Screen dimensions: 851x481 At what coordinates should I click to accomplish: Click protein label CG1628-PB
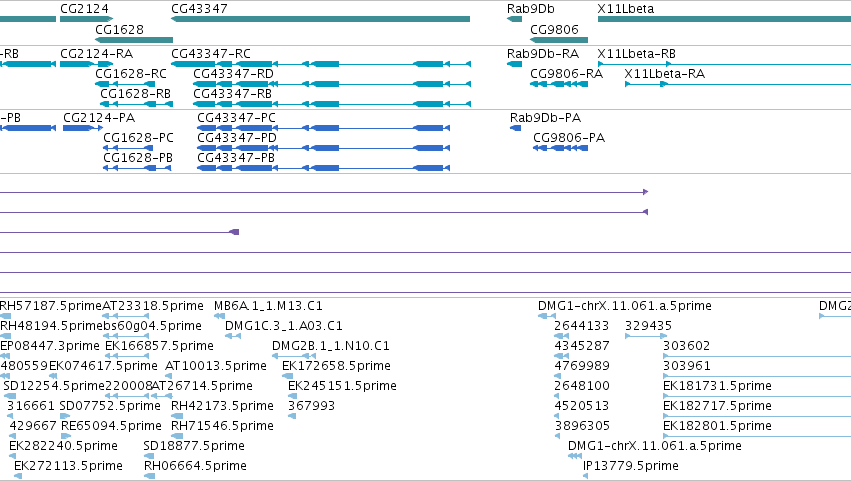pos(138,157)
